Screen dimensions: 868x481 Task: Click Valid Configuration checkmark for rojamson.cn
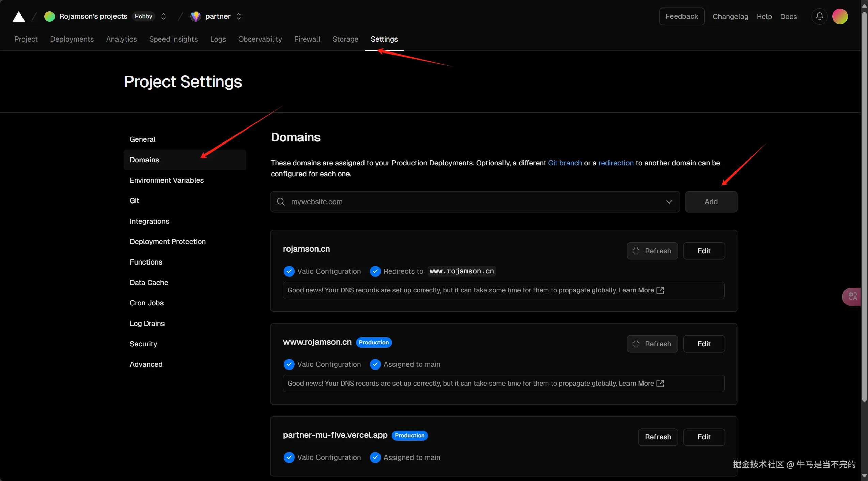(289, 271)
